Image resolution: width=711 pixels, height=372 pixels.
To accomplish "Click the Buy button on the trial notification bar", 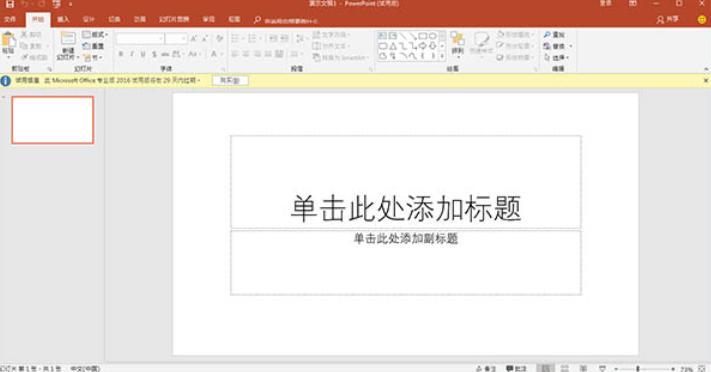I will [x=230, y=80].
